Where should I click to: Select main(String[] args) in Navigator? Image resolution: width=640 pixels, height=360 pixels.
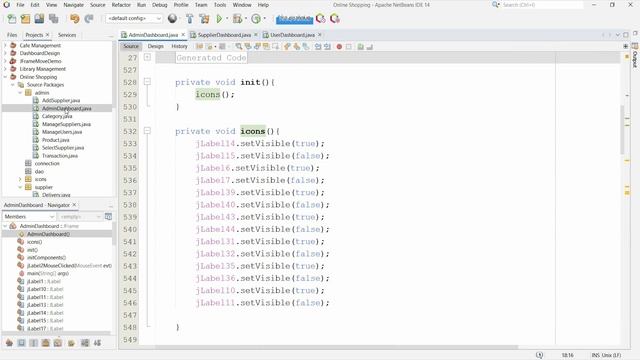(x=48, y=273)
